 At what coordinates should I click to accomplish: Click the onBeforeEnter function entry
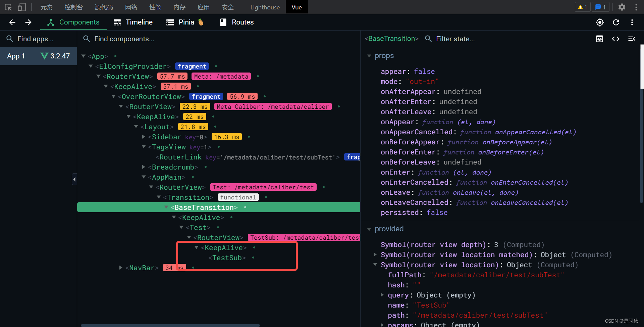462,152
